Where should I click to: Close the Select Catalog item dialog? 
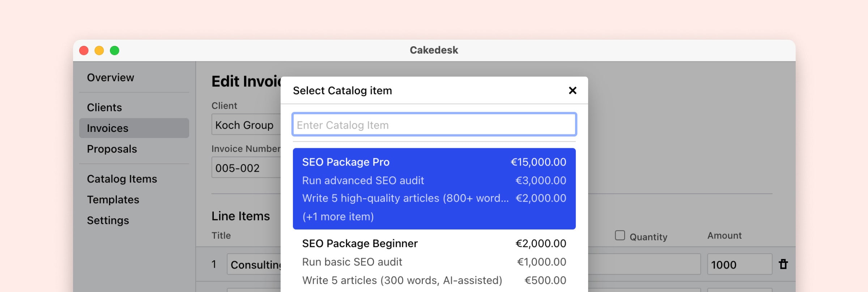572,90
